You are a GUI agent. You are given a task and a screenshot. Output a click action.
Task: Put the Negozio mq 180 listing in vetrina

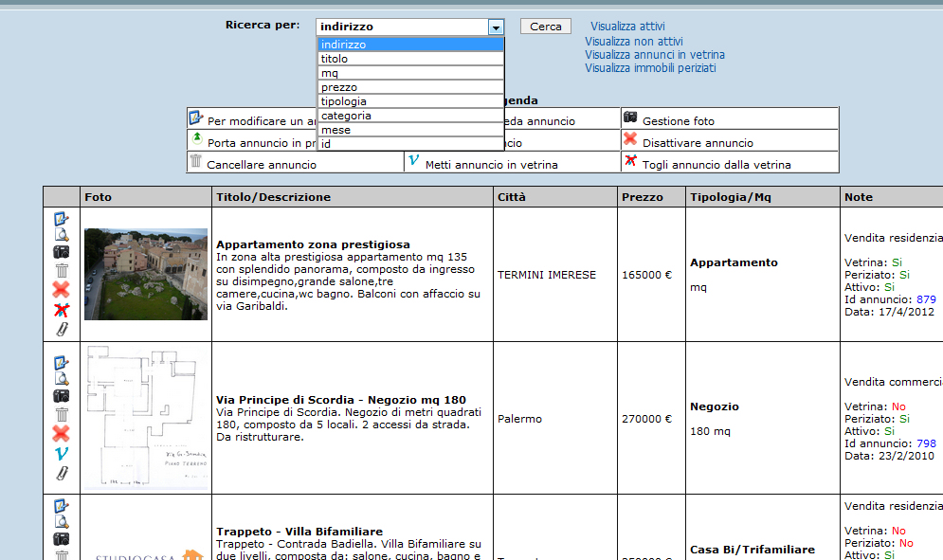pyautogui.click(x=62, y=454)
